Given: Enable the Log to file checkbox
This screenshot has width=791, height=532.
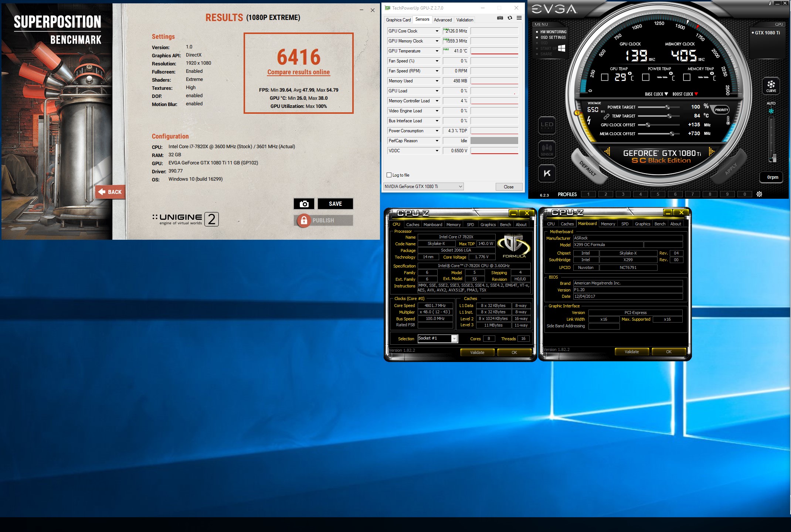Looking at the screenshot, I should [x=389, y=175].
